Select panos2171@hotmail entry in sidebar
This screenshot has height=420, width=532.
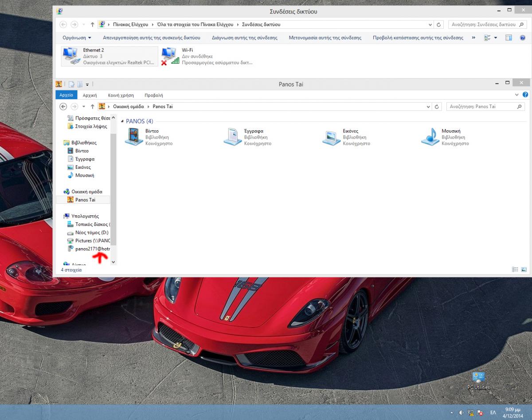point(88,249)
